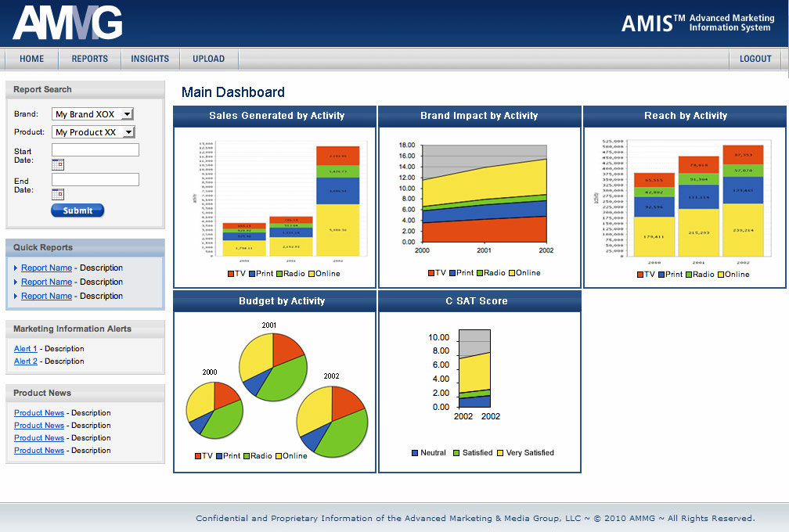
Task: Click the red TV legend swatch under Brand Impact
Action: [x=431, y=273]
